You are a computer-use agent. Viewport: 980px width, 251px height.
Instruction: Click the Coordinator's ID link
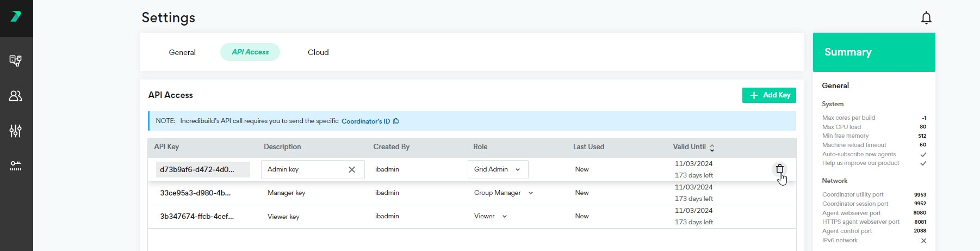pos(365,121)
